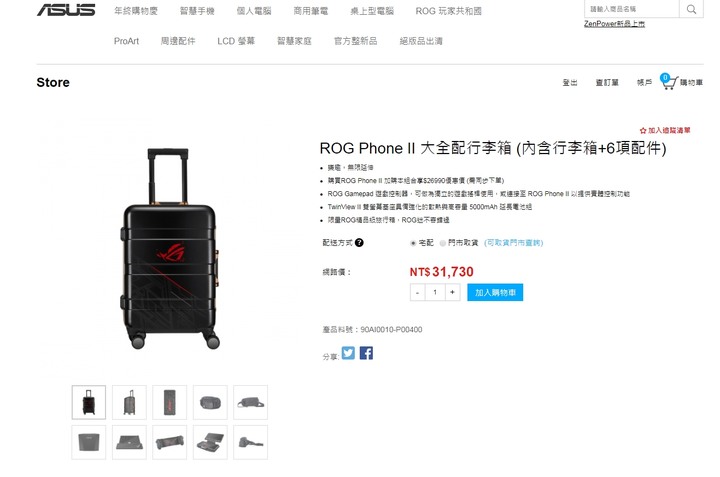This screenshot has width=720, height=477.
Task: Open the pickup store inquiry link
Action: pyautogui.click(x=513, y=242)
